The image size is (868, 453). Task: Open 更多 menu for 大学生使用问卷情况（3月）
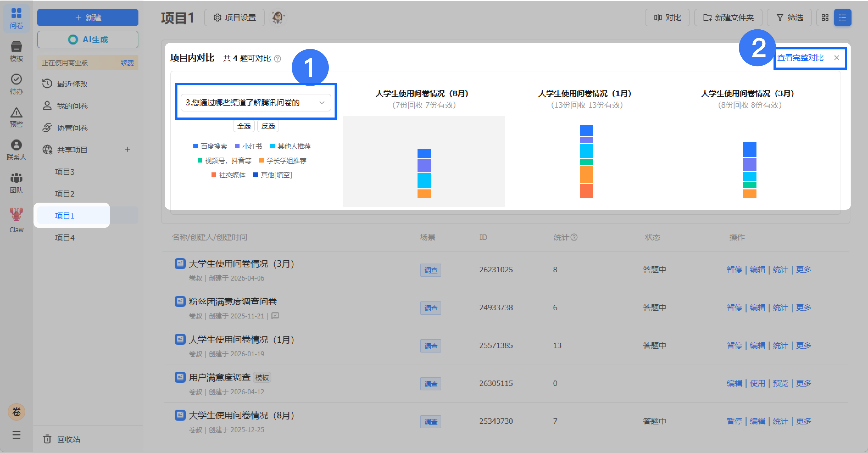(804, 269)
